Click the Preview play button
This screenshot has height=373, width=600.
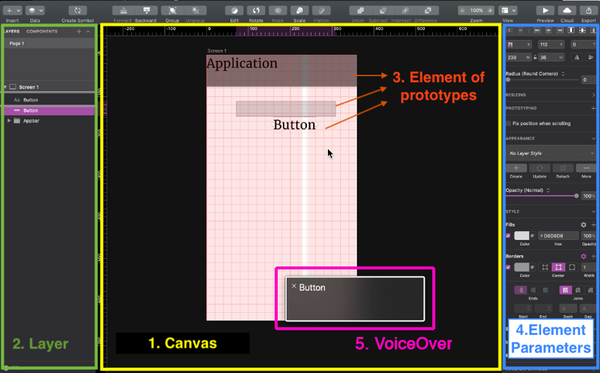(x=545, y=10)
